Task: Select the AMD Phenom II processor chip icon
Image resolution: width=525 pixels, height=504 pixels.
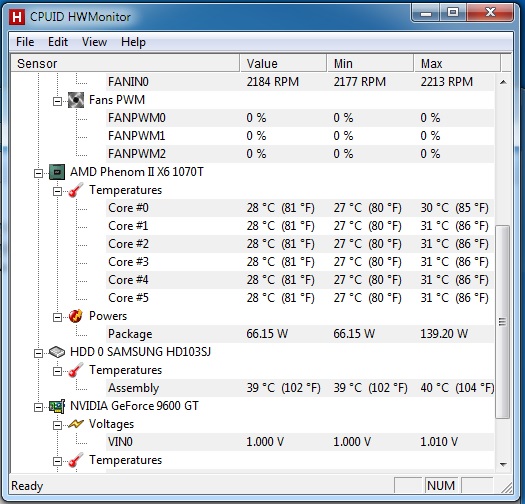Action: 57,172
